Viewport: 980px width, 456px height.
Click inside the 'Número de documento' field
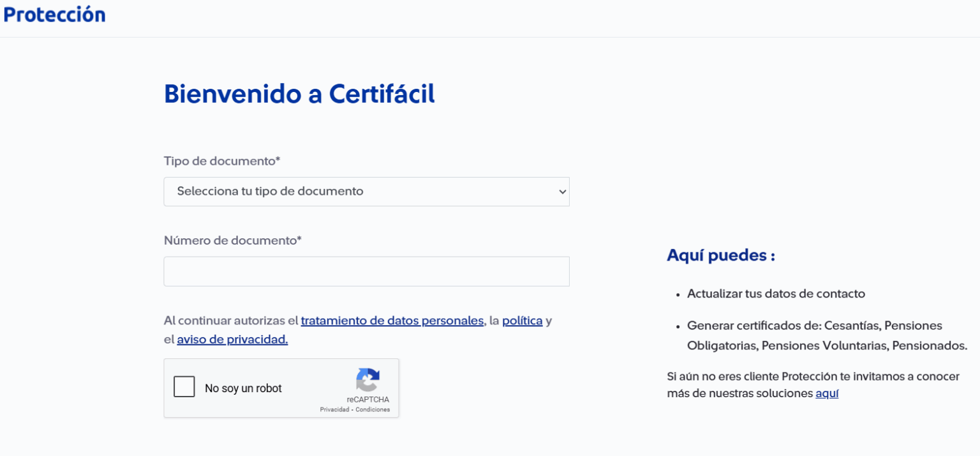pyautogui.click(x=366, y=271)
